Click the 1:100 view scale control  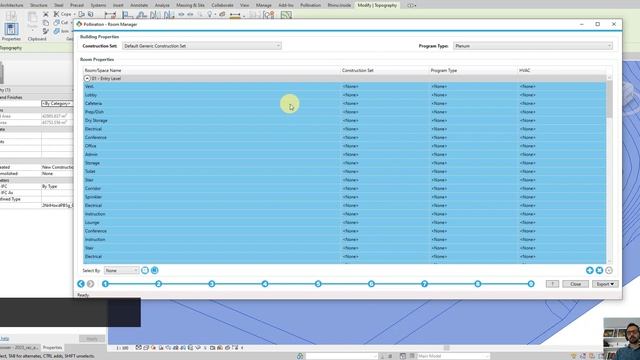pyautogui.click(x=122, y=348)
